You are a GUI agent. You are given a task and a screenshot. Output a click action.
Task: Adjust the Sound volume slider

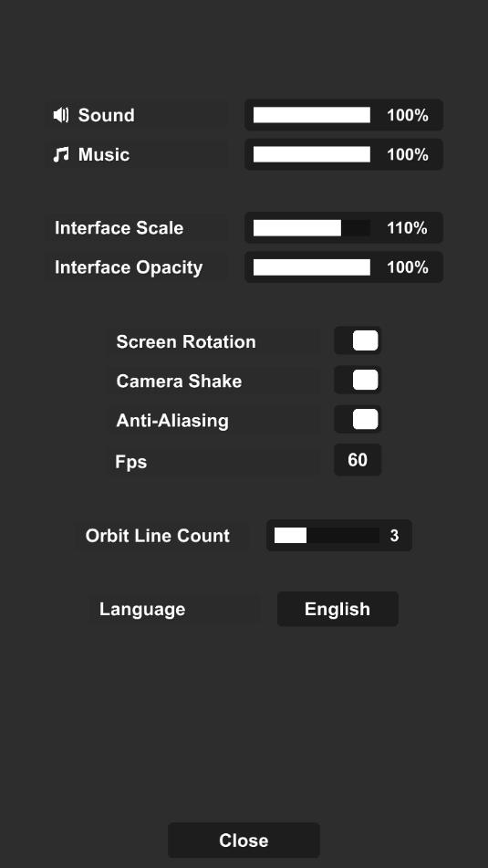pyautogui.click(x=312, y=115)
